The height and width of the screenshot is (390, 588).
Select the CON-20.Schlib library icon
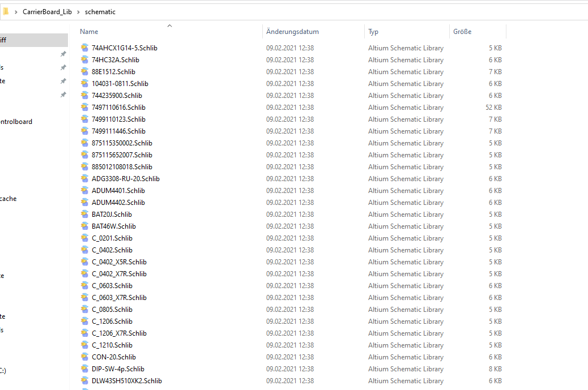(x=85, y=357)
